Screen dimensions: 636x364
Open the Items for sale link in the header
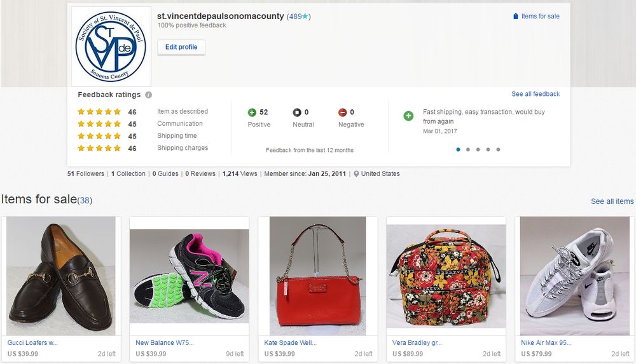tap(540, 17)
